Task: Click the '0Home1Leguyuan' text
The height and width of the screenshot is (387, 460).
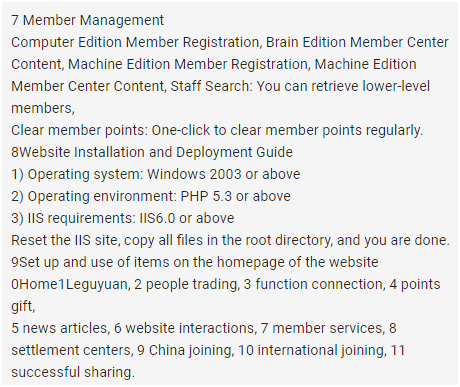Action: [x=70, y=284]
